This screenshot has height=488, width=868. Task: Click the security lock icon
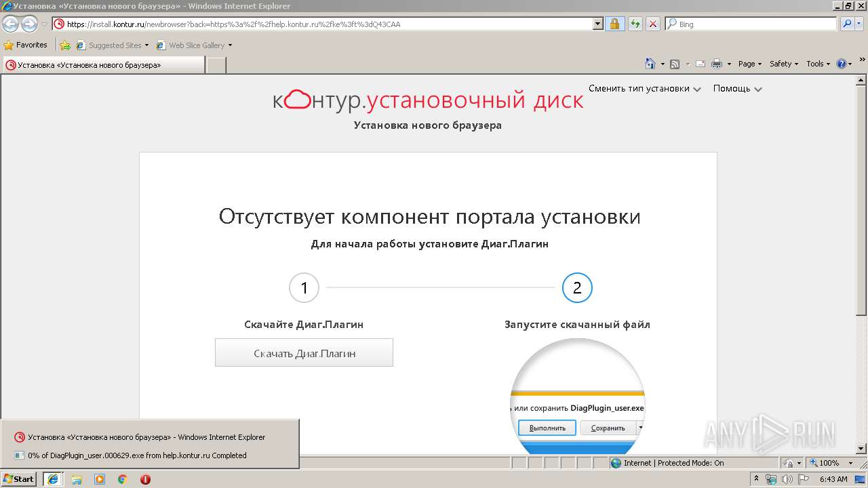tap(614, 24)
